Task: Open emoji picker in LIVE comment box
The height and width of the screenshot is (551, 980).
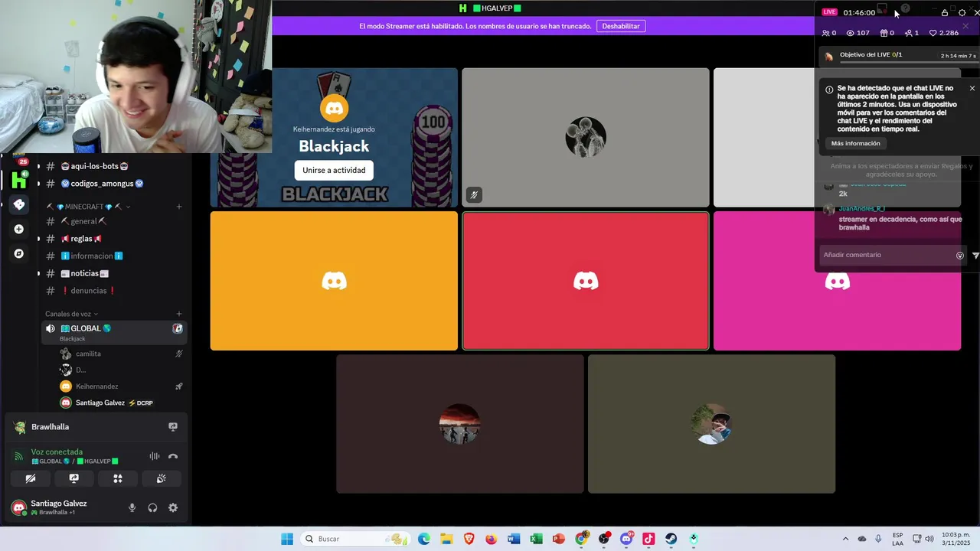Action: [x=959, y=256]
